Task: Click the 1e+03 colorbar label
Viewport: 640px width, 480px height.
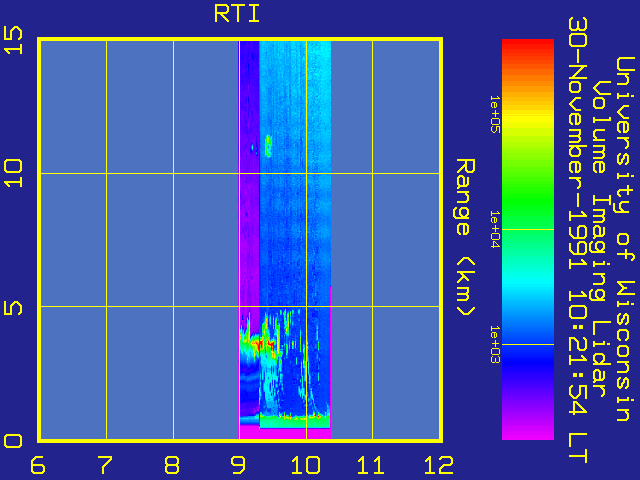Action: click(495, 344)
